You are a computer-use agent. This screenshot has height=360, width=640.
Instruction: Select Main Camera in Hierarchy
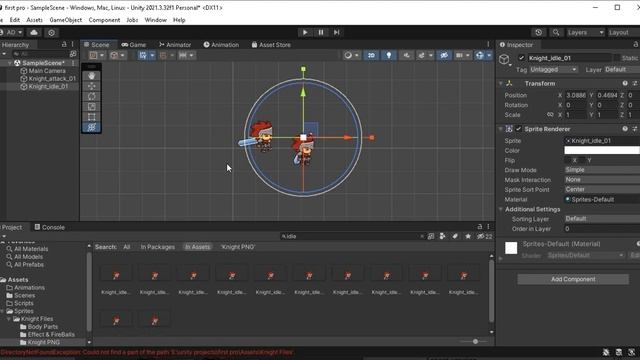[x=47, y=71]
